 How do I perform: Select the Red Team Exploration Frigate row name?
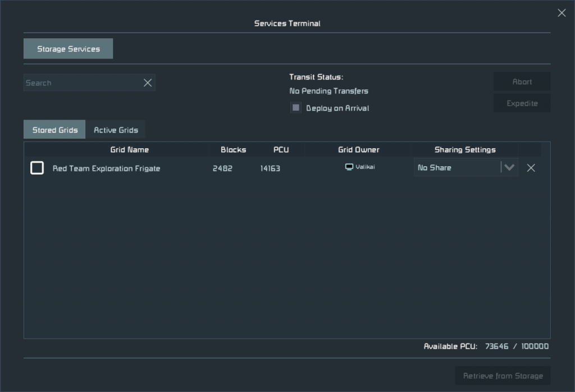click(106, 168)
